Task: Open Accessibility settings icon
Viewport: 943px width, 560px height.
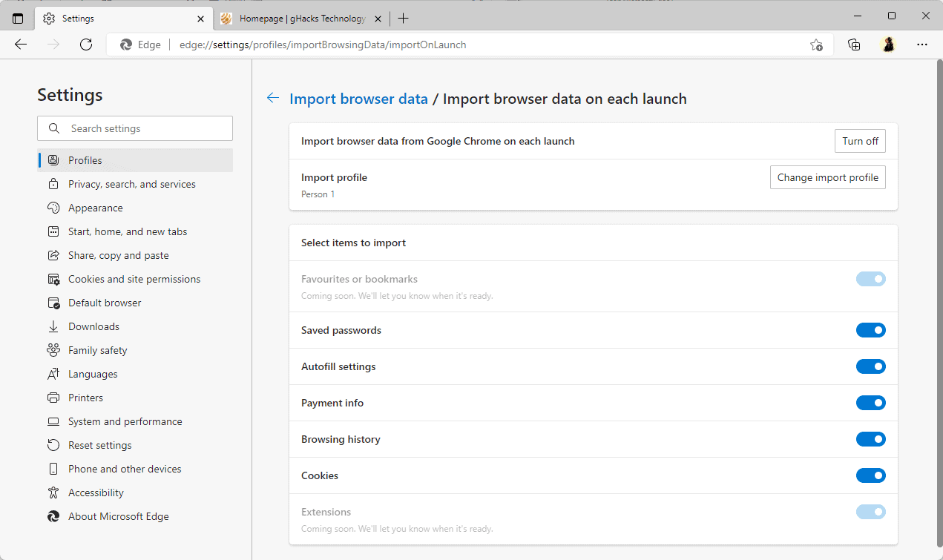Action: click(x=53, y=492)
